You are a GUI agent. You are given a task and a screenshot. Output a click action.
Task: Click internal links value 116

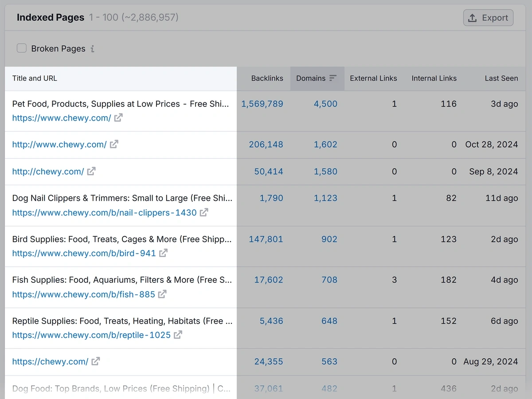click(449, 104)
